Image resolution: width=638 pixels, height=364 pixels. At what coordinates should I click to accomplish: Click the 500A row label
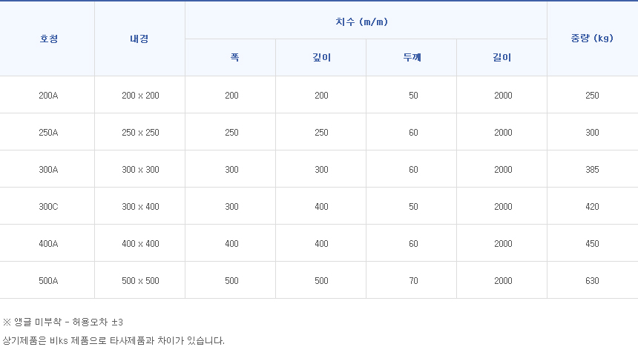48,281
